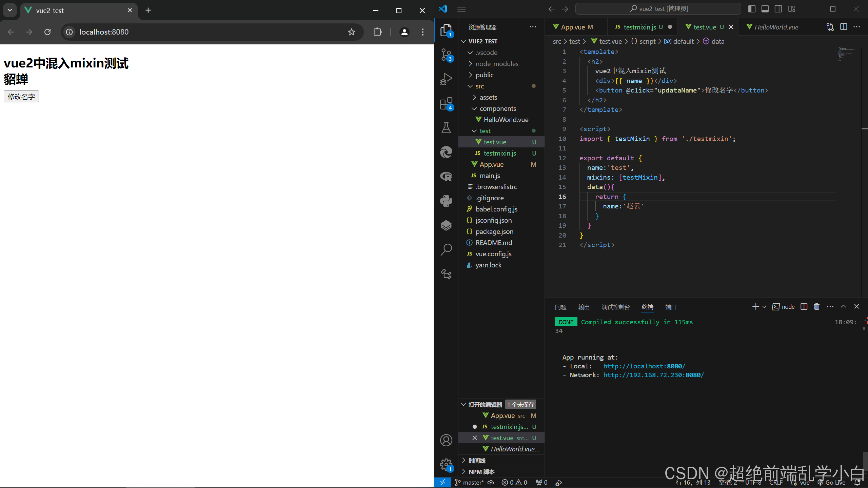Toggle the primary sidebar layout button
868x488 pixels.
(751, 9)
